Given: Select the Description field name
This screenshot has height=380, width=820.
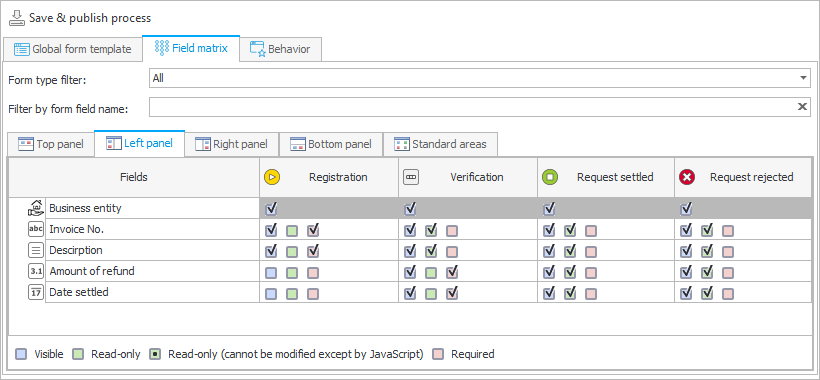Looking at the screenshot, I should (x=76, y=250).
